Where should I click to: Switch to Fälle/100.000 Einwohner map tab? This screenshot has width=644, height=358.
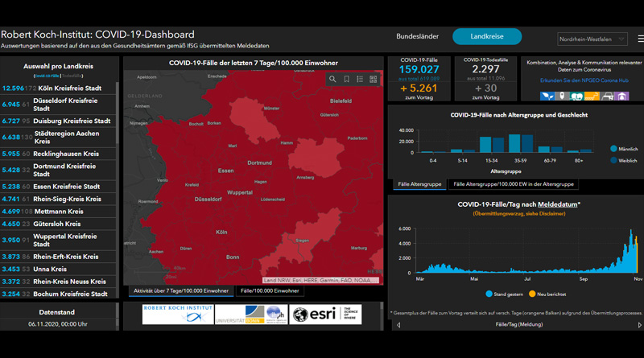[270, 290]
